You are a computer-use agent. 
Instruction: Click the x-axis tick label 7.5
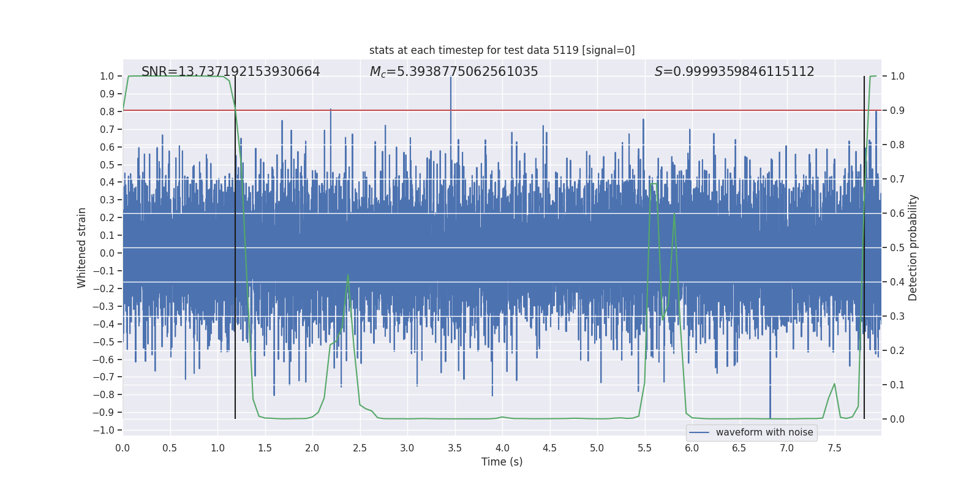tap(834, 448)
